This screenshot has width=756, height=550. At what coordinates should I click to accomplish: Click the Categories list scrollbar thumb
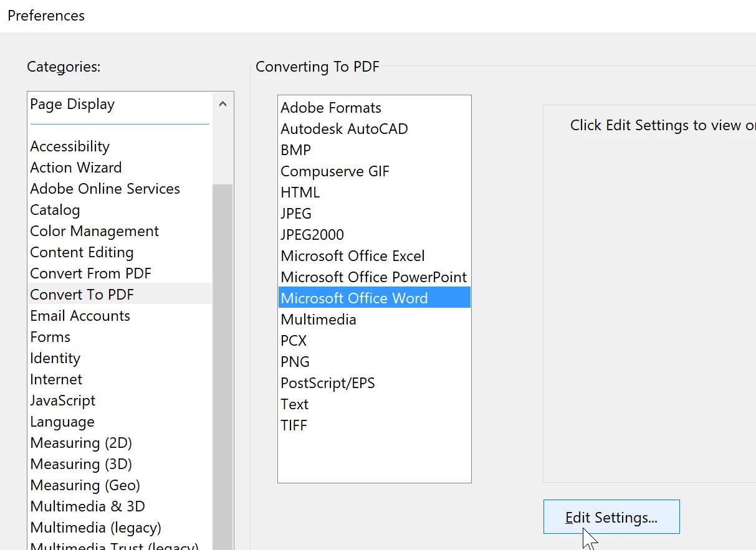[x=222, y=367]
